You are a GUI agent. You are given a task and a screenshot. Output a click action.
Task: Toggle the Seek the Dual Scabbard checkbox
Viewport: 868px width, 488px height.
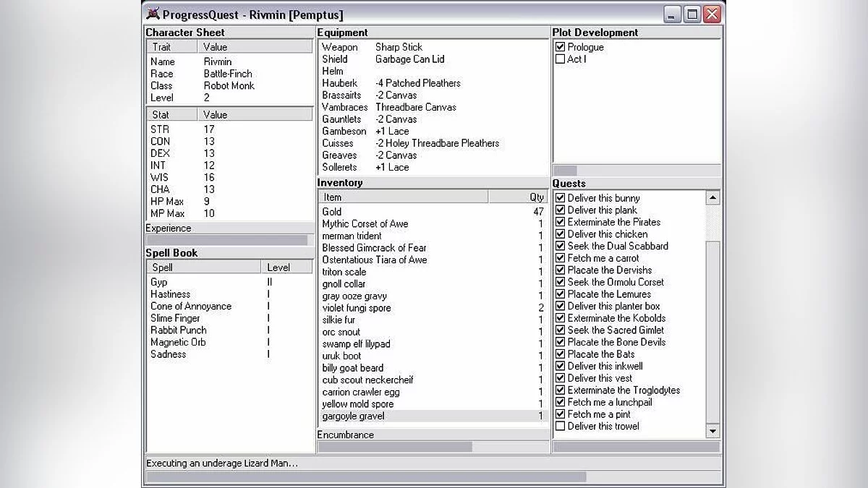[x=560, y=246]
